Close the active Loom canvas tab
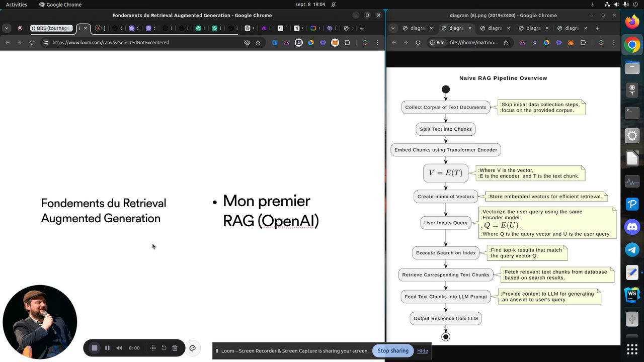Screen dimensions: 644x362 coord(85,28)
